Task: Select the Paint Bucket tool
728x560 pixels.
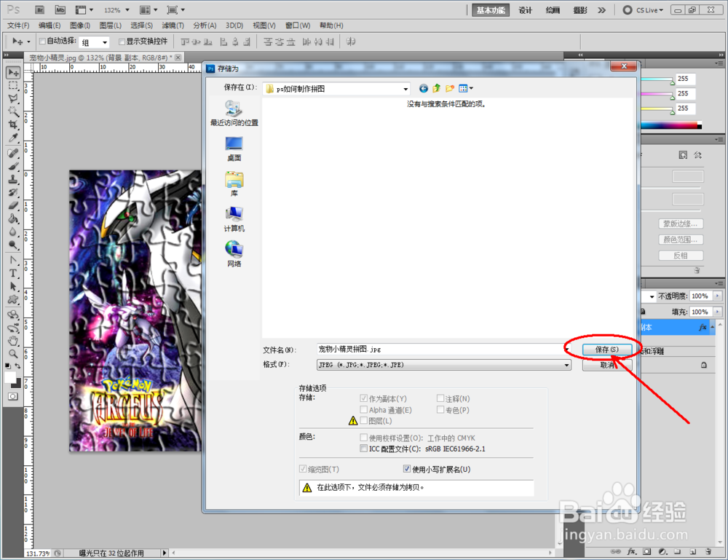Action: click(13, 218)
